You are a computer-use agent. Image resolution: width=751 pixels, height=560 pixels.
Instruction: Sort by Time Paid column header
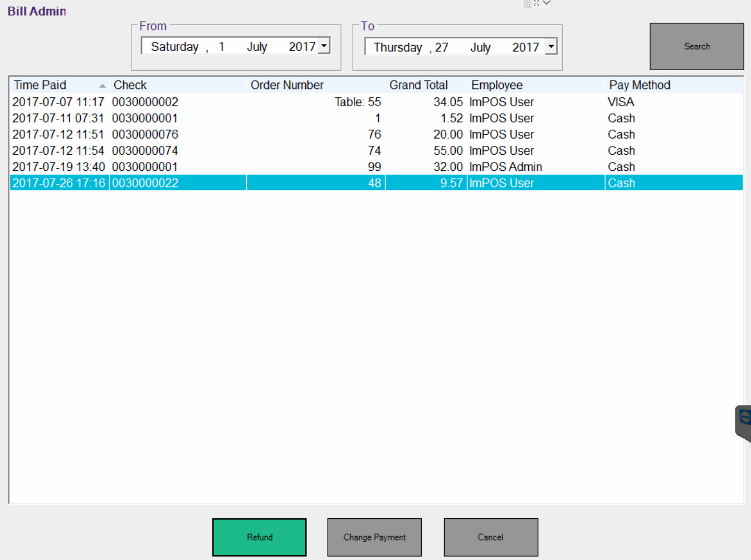[60, 85]
